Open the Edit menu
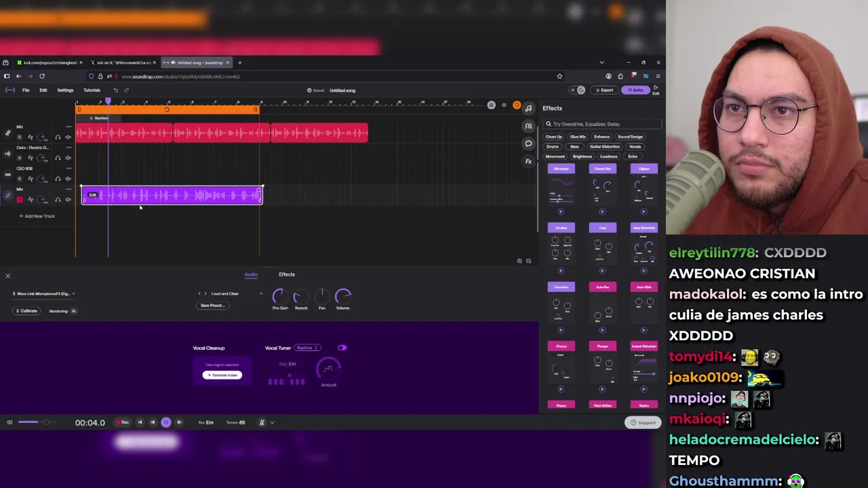868x488 pixels. click(43, 90)
